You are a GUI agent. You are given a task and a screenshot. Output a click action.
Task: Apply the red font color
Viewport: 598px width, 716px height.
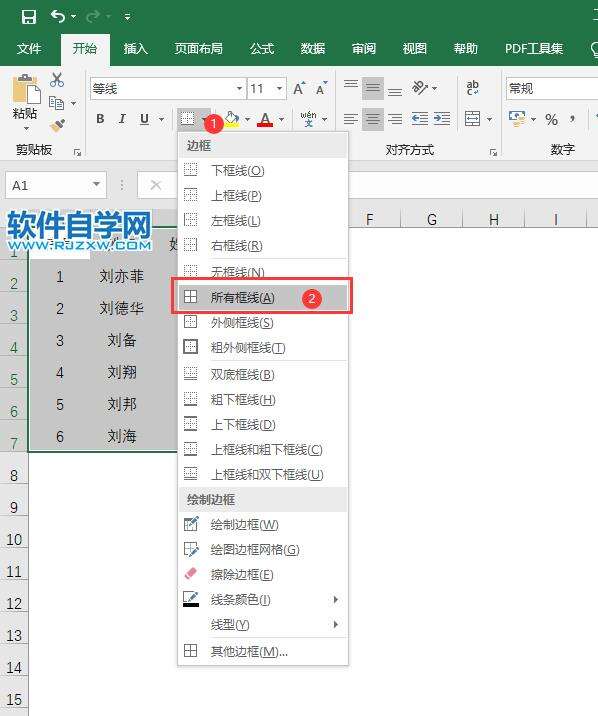coord(265,120)
